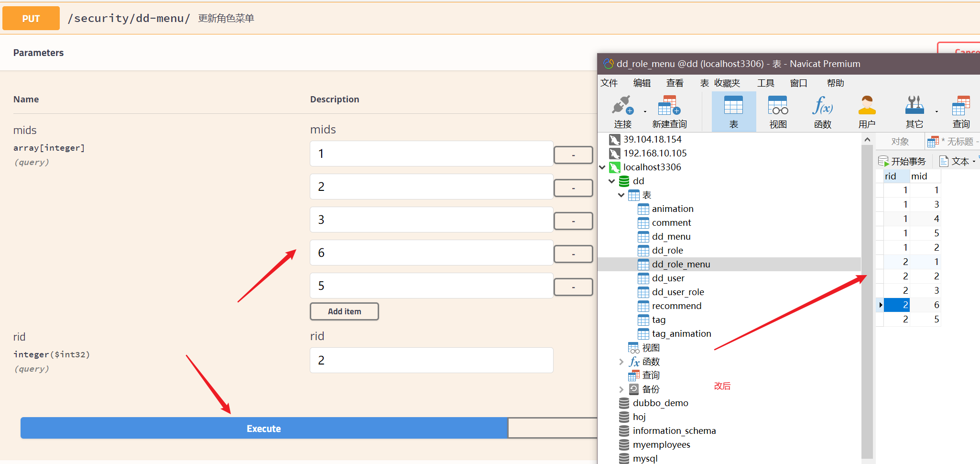This screenshot has width=980, height=464.
Task: Open the 用户 (Users) management icon
Action: 867,110
